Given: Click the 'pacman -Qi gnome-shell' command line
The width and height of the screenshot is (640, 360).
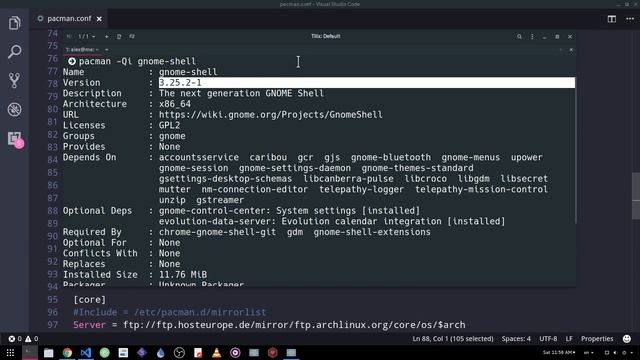Looking at the screenshot, I should pos(138,62).
